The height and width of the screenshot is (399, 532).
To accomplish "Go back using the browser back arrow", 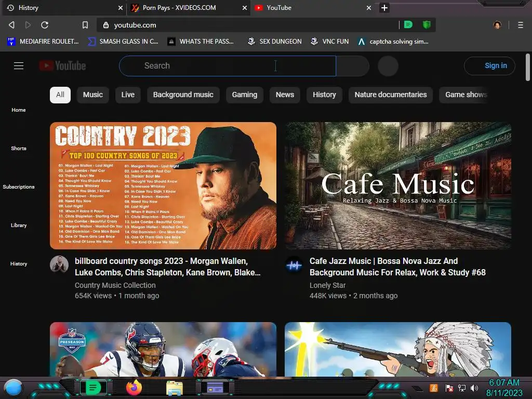I will 11,25.
